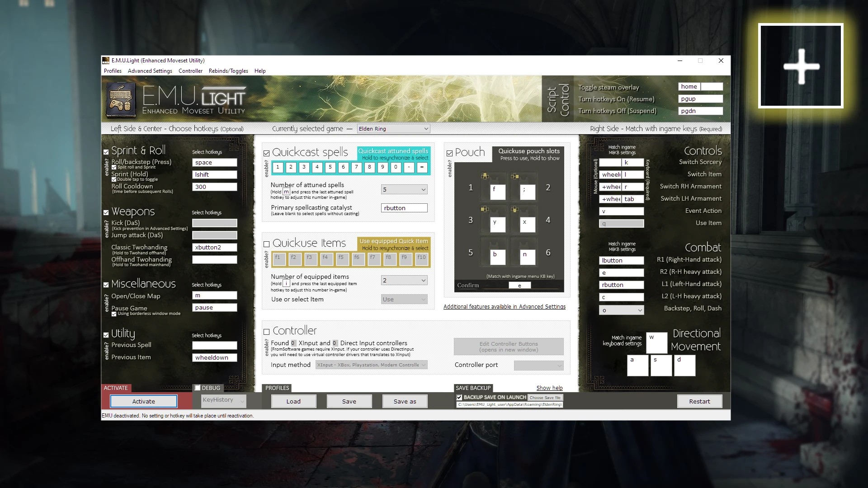Open the Currently selected game dropdown
The width and height of the screenshot is (868, 488).
coord(393,129)
